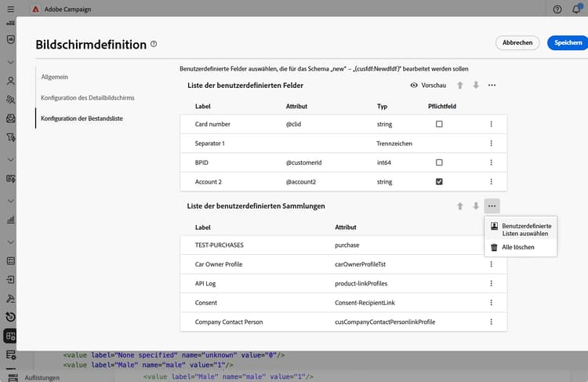Viewport: 588px width, 382px height.
Task: Open the help question-mark icon
Action: (x=557, y=9)
